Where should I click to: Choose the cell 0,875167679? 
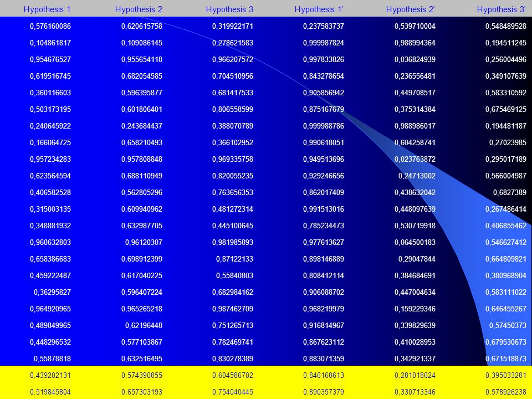[324, 109]
